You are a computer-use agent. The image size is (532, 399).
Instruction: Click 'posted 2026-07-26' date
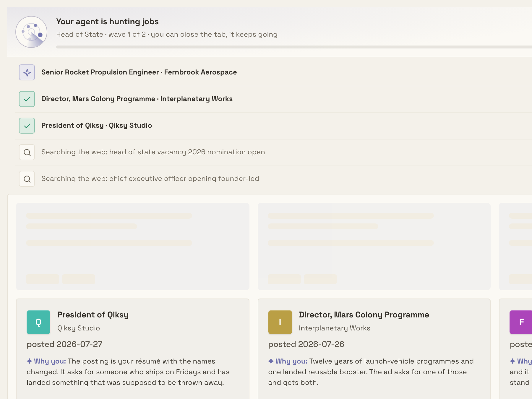[306, 344]
